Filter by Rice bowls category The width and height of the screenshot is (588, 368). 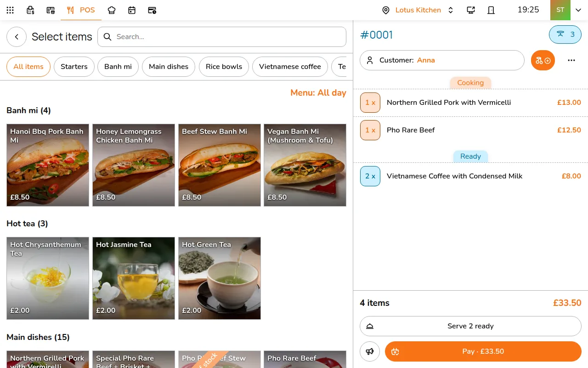point(224,67)
